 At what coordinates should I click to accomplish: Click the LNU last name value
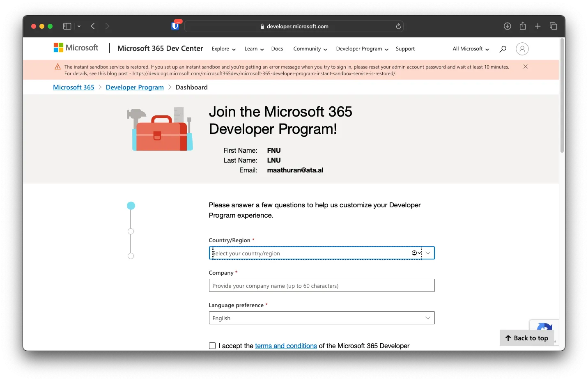(274, 160)
